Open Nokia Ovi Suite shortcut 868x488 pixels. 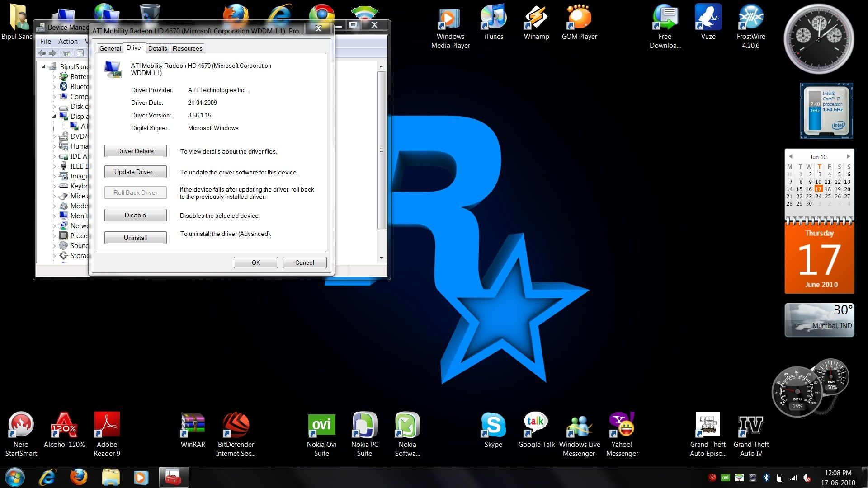[x=321, y=435]
